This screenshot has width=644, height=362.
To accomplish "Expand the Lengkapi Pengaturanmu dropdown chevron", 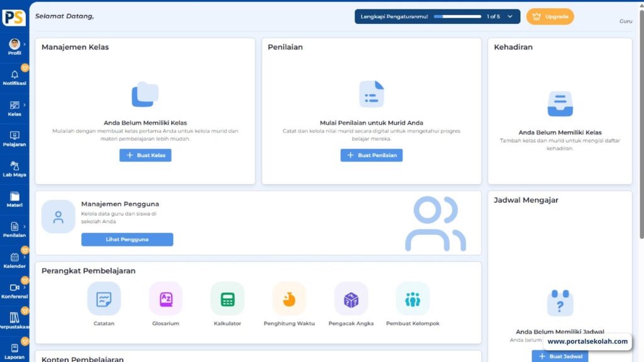I will point(510,16).
